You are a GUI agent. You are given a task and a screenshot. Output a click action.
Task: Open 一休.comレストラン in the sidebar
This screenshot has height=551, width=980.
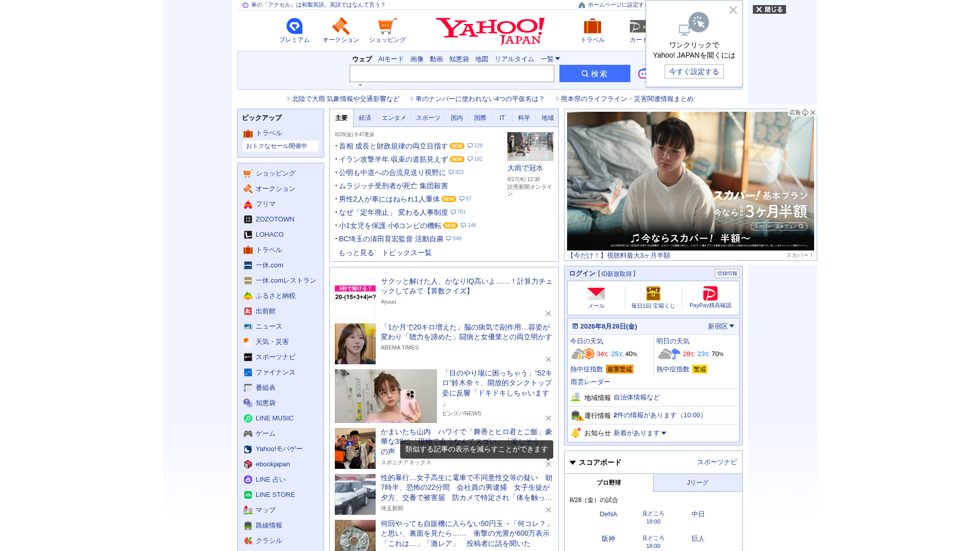(x=286, y=281)
